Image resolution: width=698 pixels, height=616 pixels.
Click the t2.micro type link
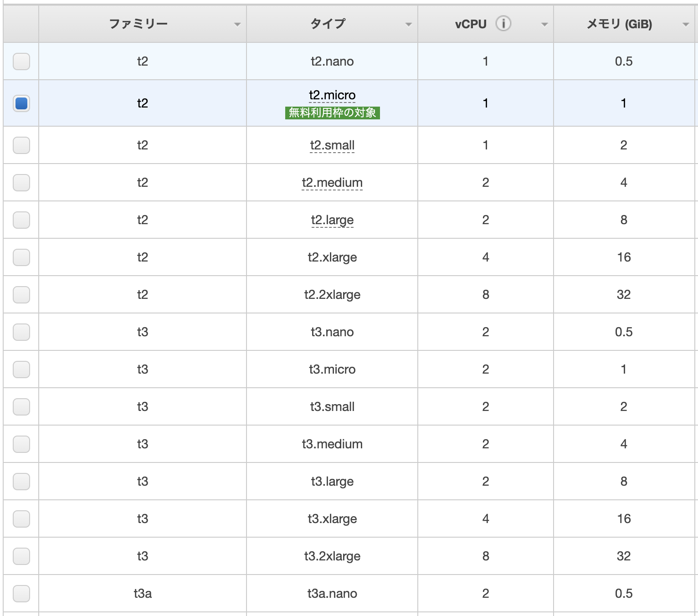point(332,95)
